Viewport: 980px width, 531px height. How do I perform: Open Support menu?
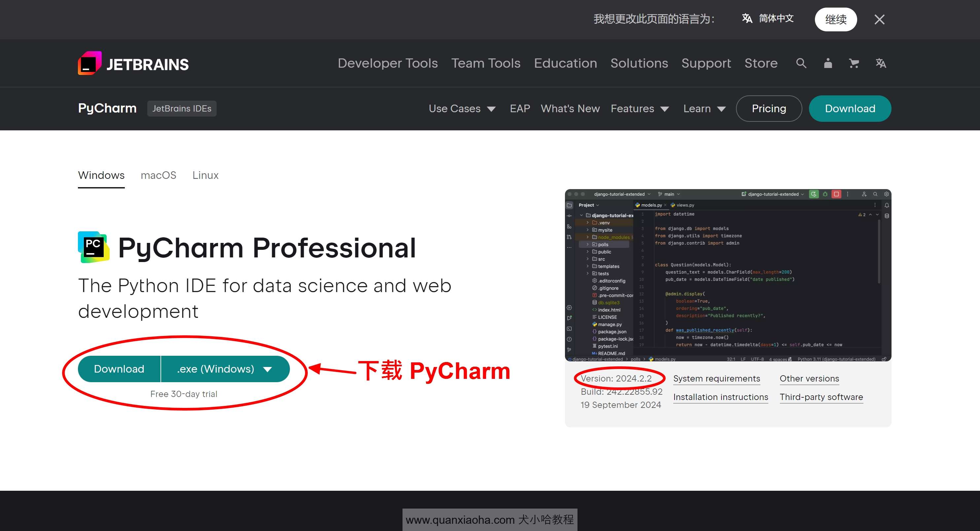[x=706, y=63]
